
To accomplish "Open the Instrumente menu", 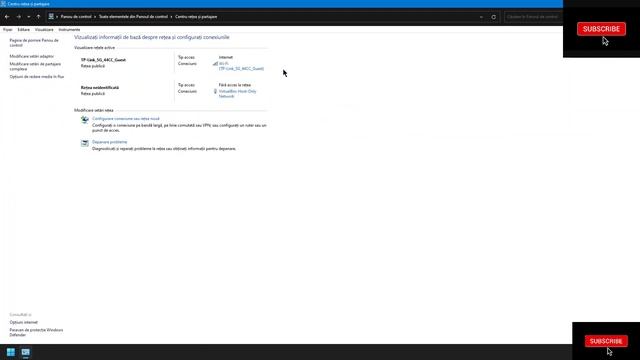I will (x=69, y=29).
